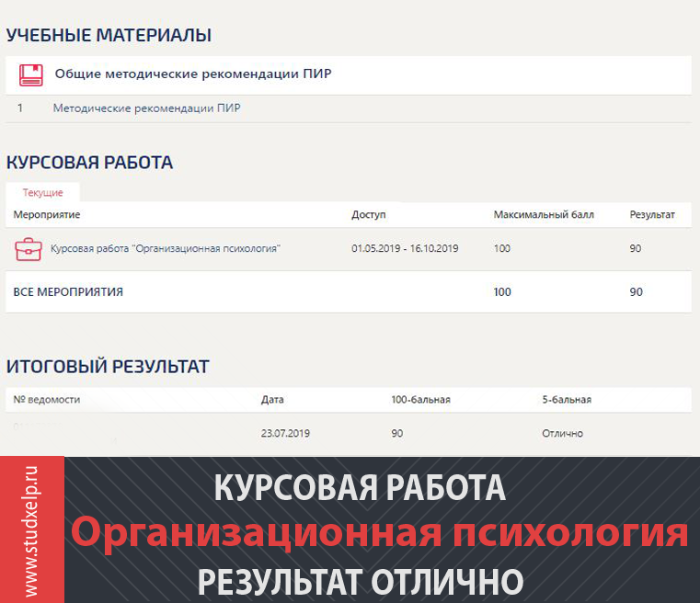Click the date 23.07.2019
The image size is (700, 603).
[x=285, y=433]
